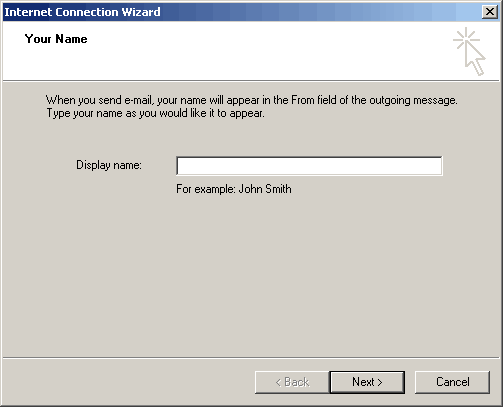Proceed with the Next button
The width and height of the screenshot is (503, 407).
[x=367, y=382]
